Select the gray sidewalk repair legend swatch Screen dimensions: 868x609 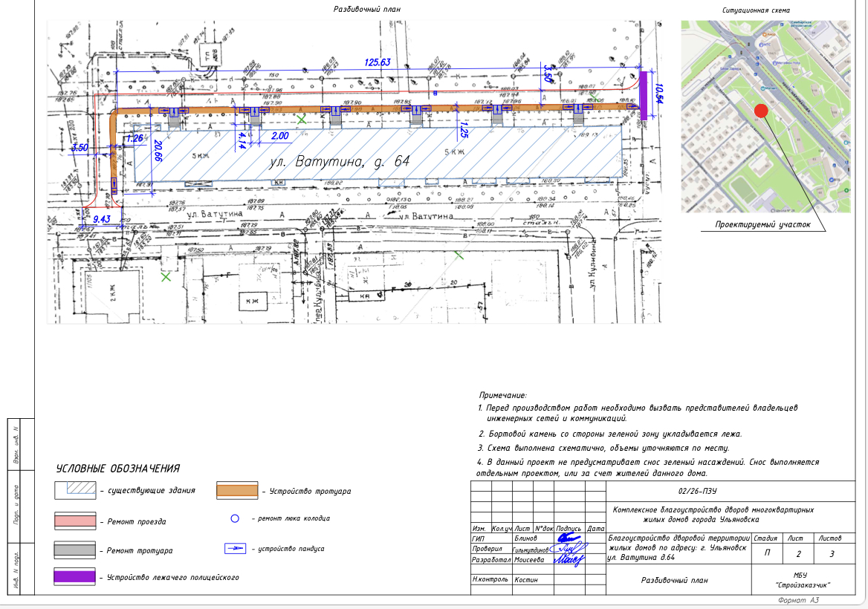(76, 550)
